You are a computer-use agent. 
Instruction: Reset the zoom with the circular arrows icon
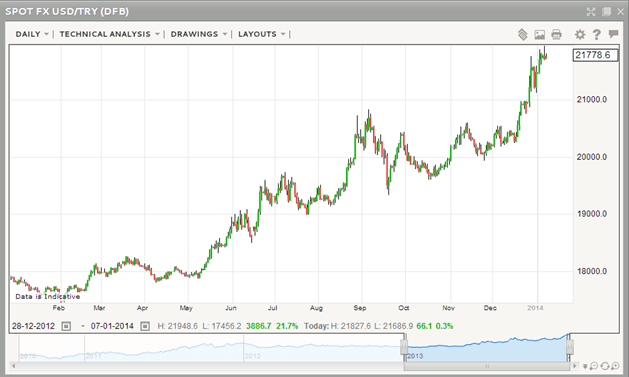(605, 366)
